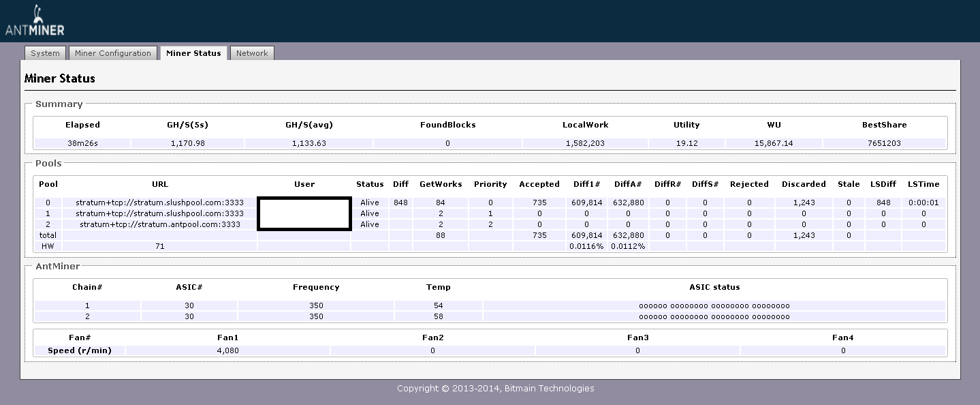Click the antpool URL in pool 2 row
The height and width of the screenshot is (405, 980).
160,224
